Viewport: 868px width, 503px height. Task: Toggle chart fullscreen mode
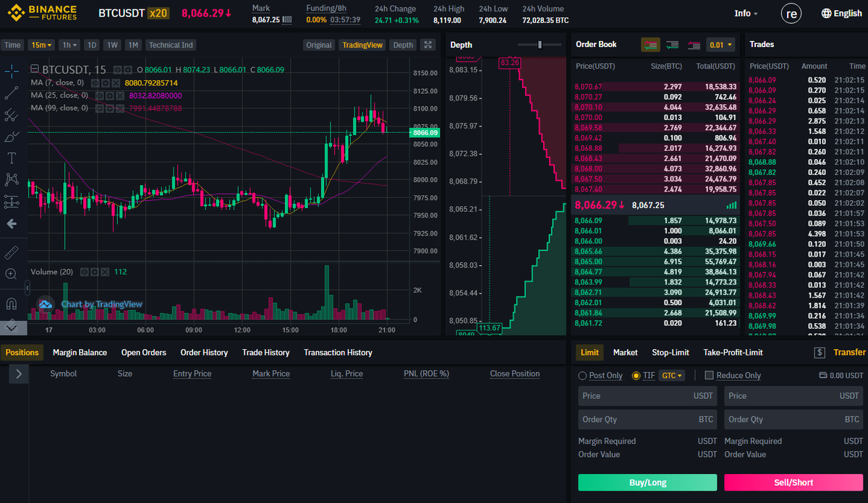click(429, 45)
